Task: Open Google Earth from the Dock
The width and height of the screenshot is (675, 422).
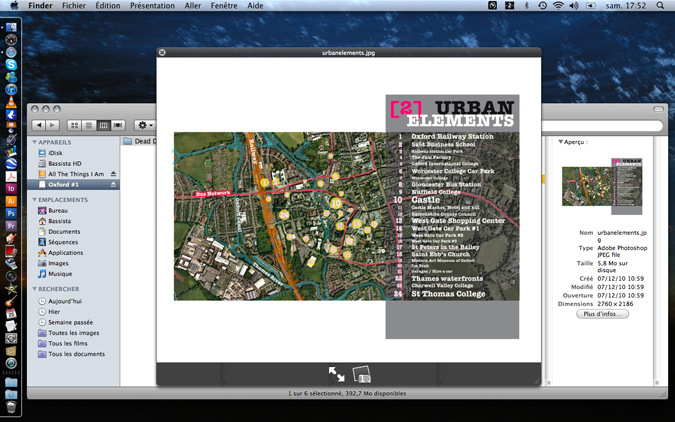Action: 11,164
